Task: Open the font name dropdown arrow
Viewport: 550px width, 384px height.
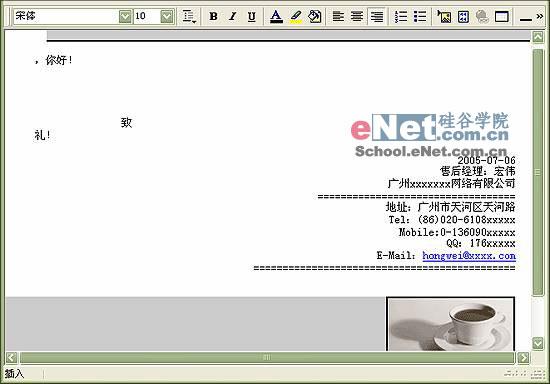Action: [x=125, y=16]
